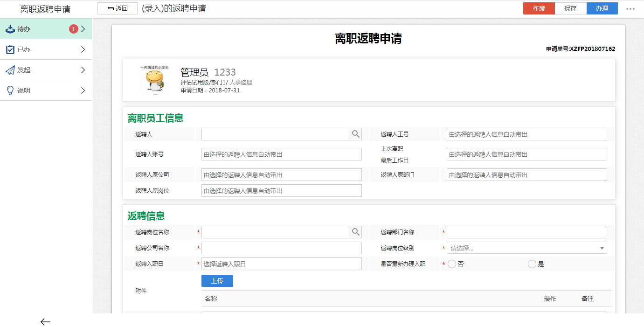Click the red badge showing 1 pending
The height and width of the screenshot is (327, 644).
pos(73,29)
